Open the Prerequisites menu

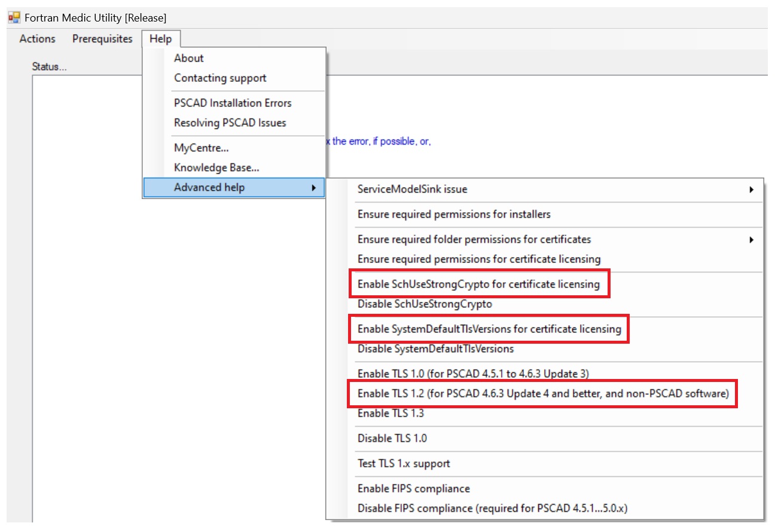(102, 39)
